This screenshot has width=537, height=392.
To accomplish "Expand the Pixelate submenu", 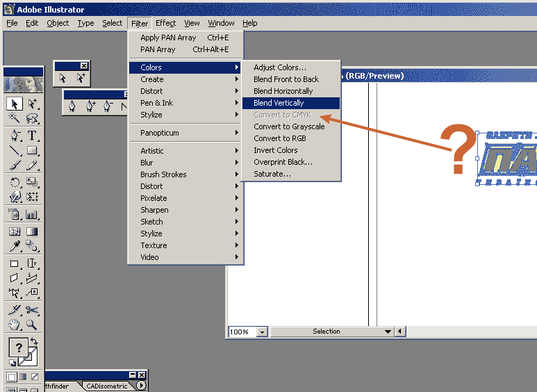I will (x=186, y=198).
